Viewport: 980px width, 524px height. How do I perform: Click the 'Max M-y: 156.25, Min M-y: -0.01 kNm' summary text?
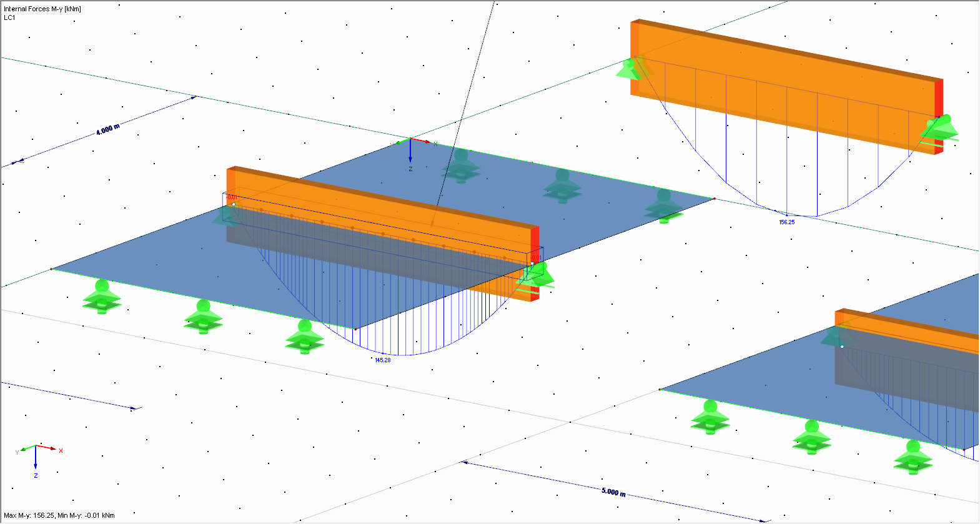[59, 515]
